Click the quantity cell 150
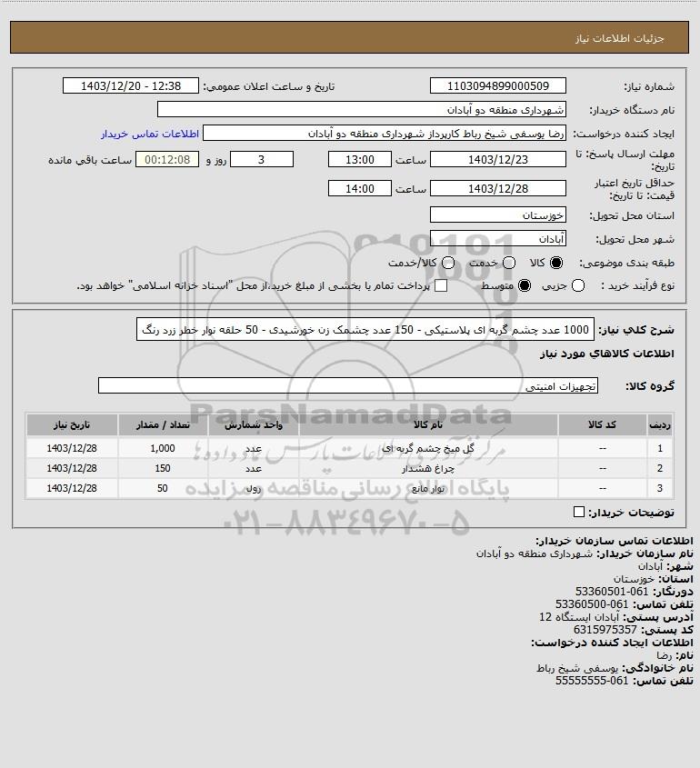 coord(163,468)
